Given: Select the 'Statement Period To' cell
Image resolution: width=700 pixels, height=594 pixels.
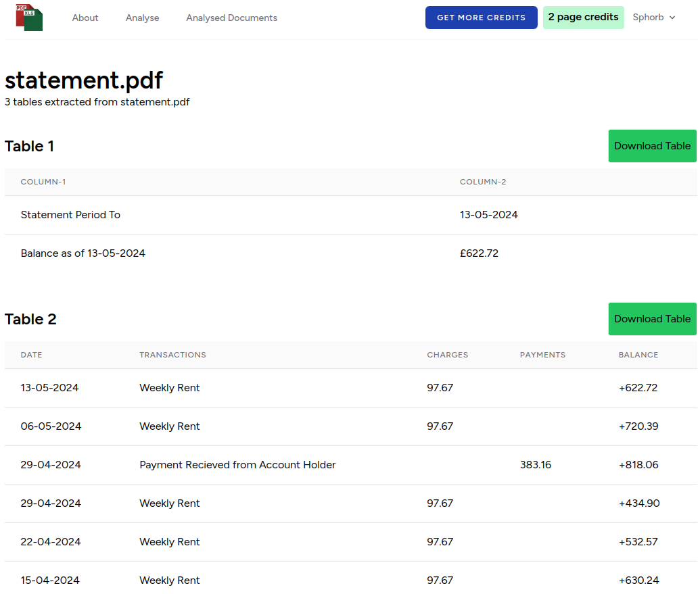Looking at the screenshot, I should [70, 215].
